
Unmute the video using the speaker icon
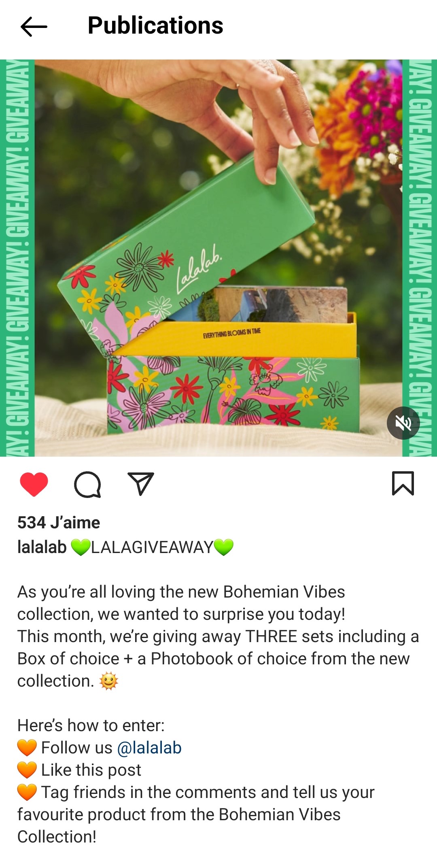click(403, 423)
